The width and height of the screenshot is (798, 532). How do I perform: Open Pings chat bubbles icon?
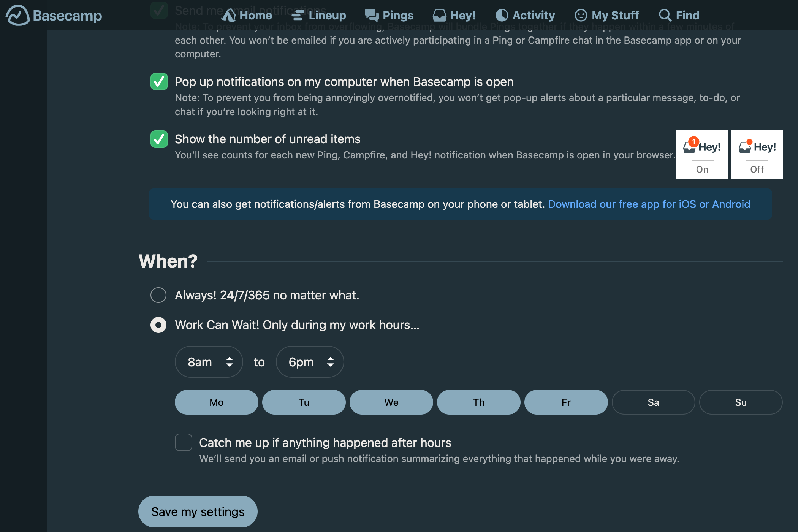pyautogui.click(x=372, y=15)
